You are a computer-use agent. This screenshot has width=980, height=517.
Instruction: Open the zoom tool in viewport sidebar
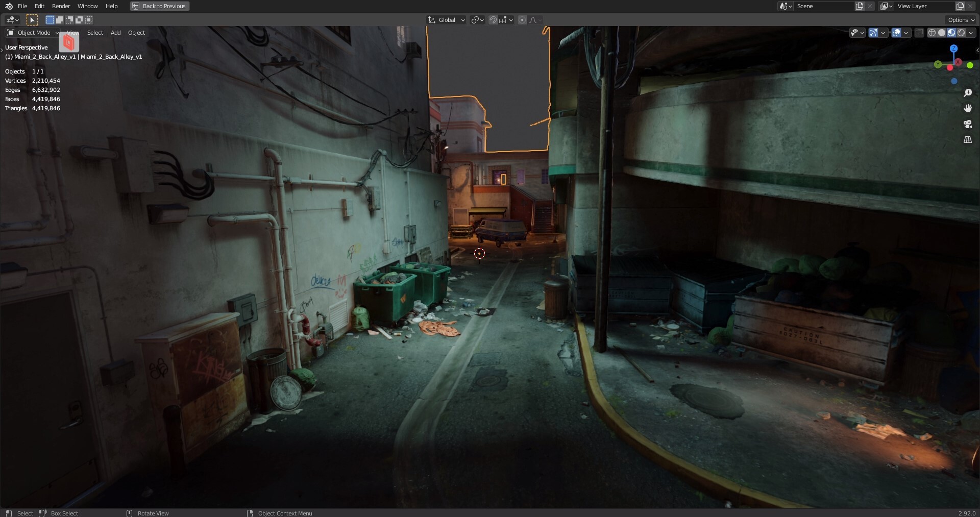click(968, 93)
